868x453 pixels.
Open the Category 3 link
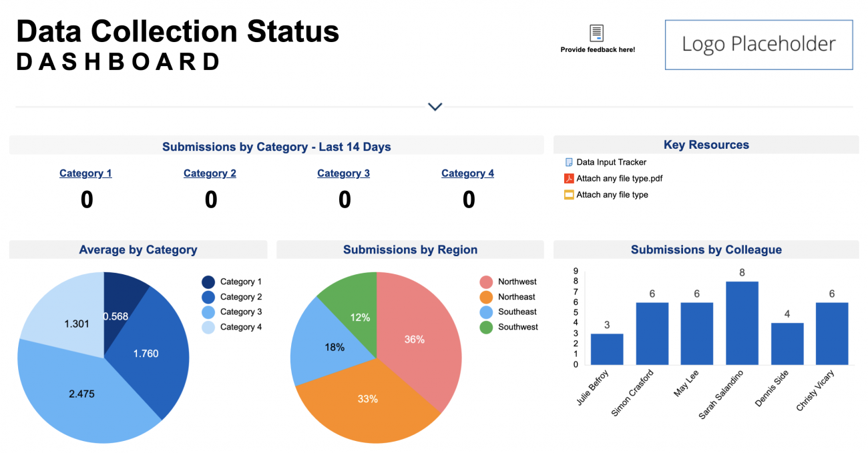343,173
